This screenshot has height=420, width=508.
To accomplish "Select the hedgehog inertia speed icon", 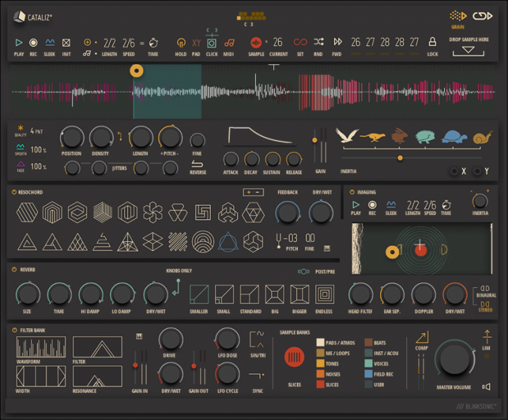I will click(x=425, y=136).
